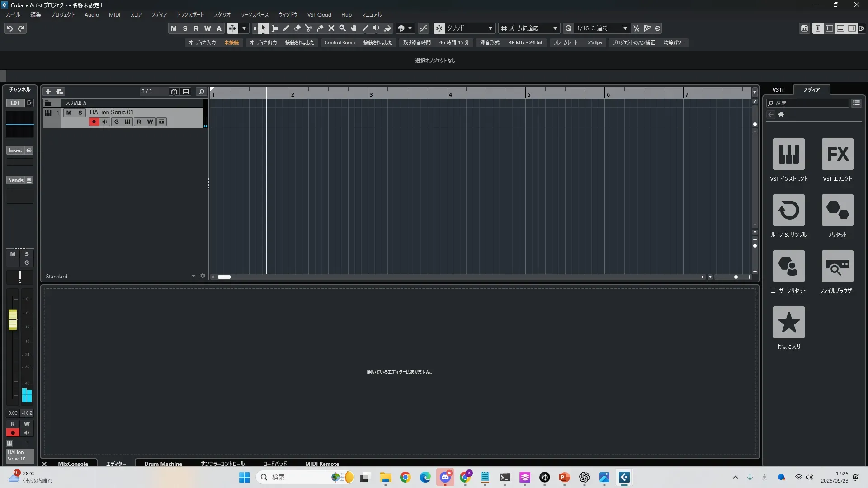Open the Transport menu
This screenshot has height=488, width=868.
point(190,14)
